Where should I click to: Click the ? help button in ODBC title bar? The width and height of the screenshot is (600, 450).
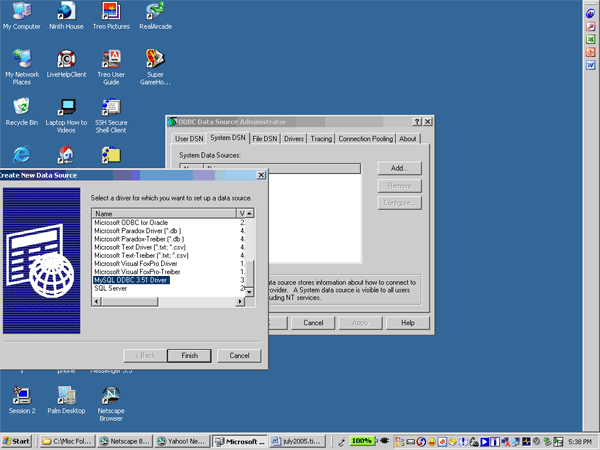pos(417,122)
